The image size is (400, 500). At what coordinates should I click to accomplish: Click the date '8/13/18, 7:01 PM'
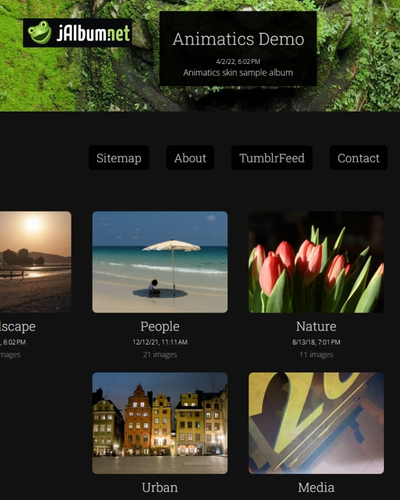[x=316, y=342]
